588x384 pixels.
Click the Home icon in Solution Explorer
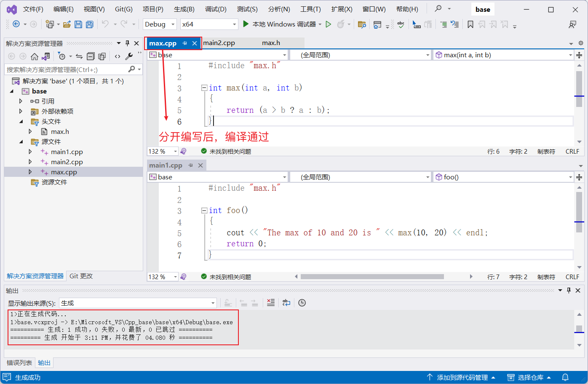35,56
